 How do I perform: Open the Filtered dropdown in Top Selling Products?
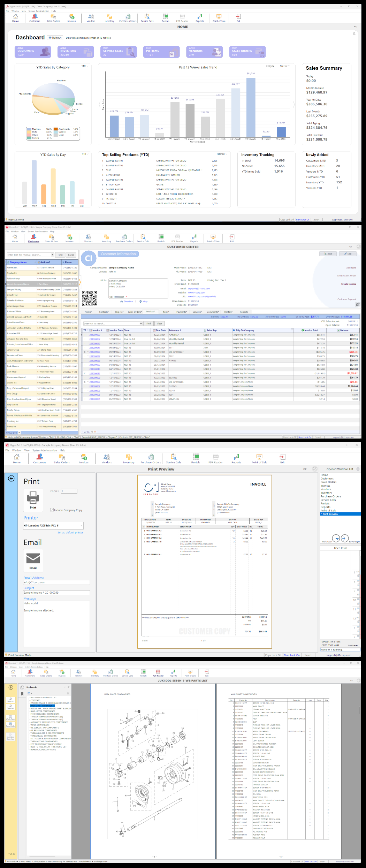[x=222, y=154]
